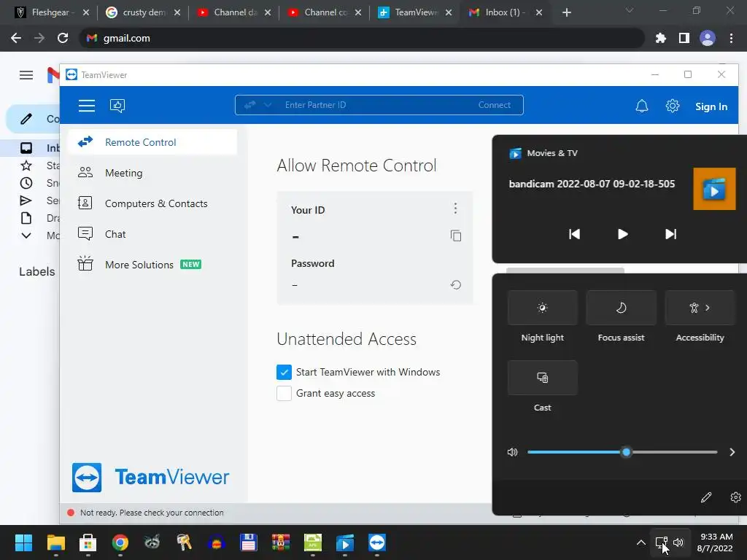Toggle Focus assist quick setting

pyautogui.click(x=621, y=308)
